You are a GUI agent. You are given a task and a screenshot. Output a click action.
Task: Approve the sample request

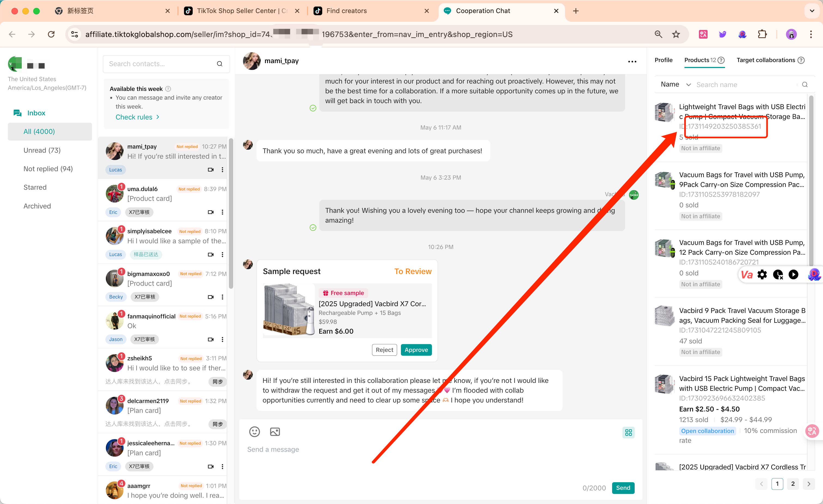tap(416, 350)
